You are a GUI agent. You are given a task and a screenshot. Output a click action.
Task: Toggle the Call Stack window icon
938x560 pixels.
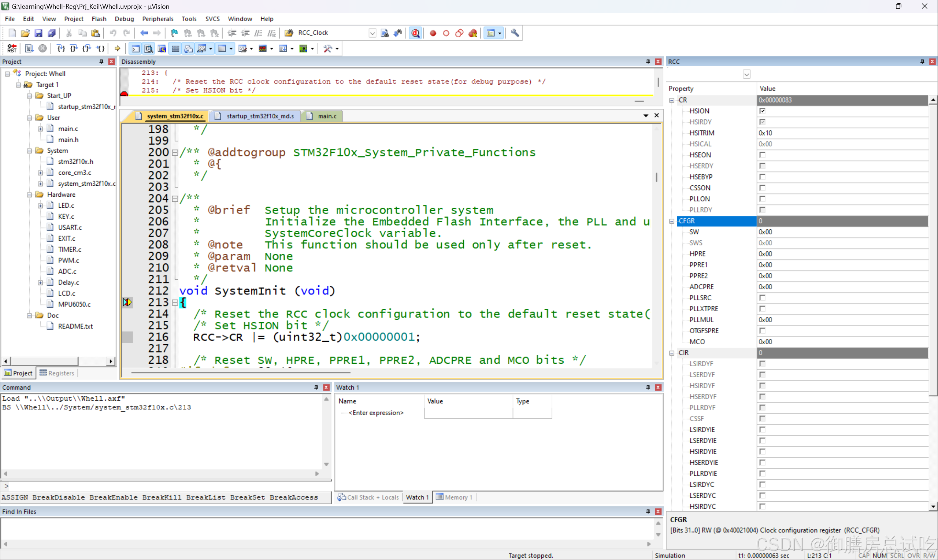[189, 48]
